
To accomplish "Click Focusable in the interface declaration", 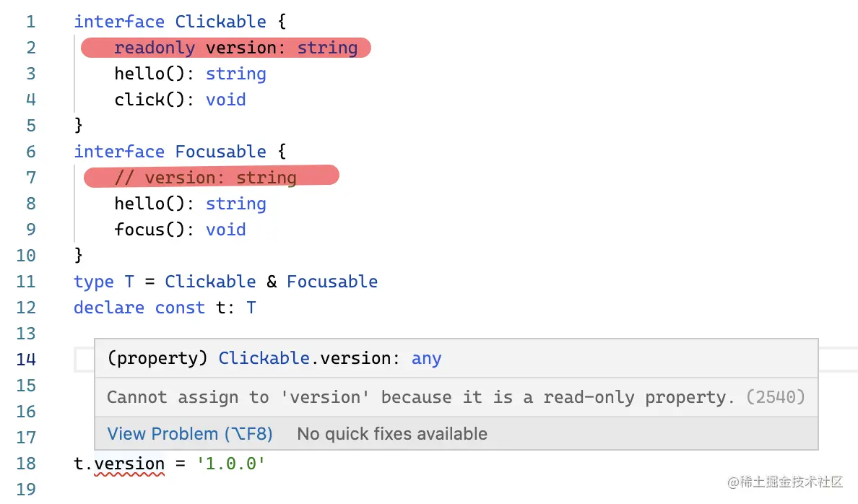I will pos(220,152).
